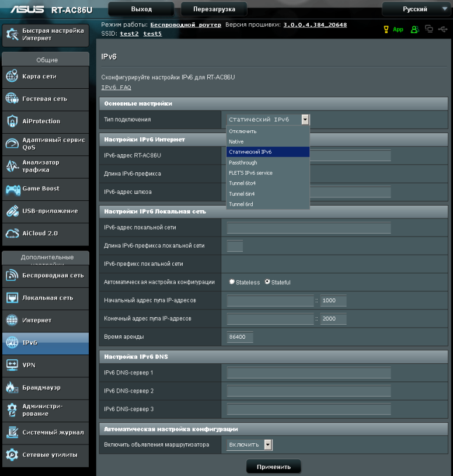The height and width of the screenshot is (476, 453).
Task: Click the Настройка IPv6 DNS header
Action: pyautogui.click(x=273, y=357)
